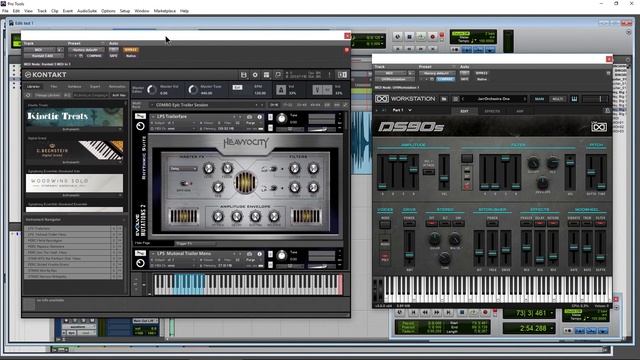Open the File menu

(x=5, y=11)
